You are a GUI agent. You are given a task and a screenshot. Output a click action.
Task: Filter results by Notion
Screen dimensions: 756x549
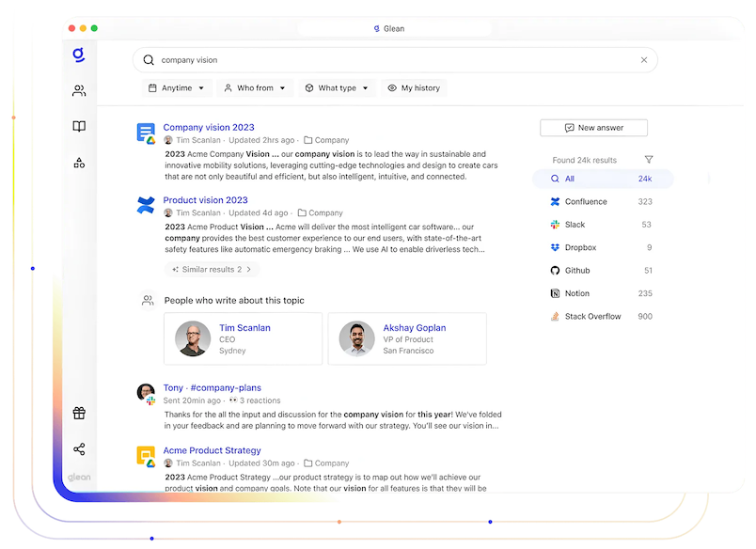click(603, 293)
